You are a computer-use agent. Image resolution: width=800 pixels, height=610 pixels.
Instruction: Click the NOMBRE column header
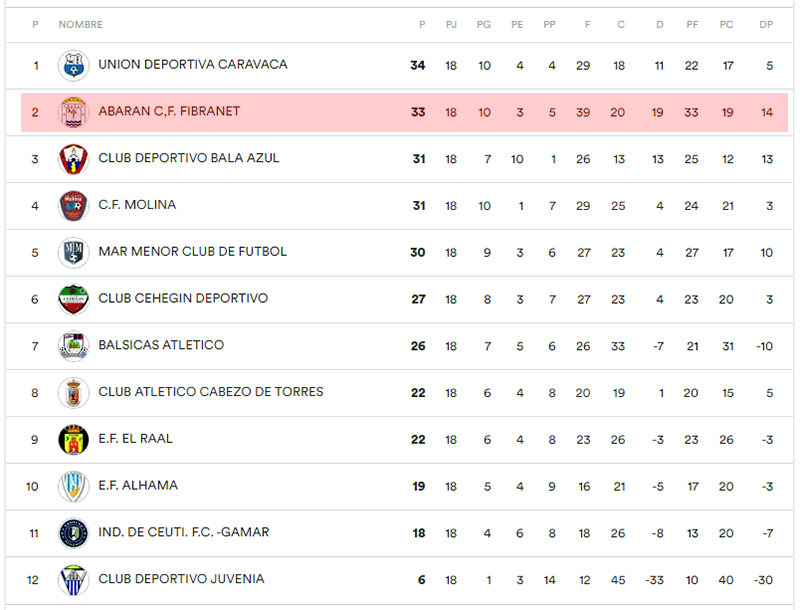pos(81,24)
